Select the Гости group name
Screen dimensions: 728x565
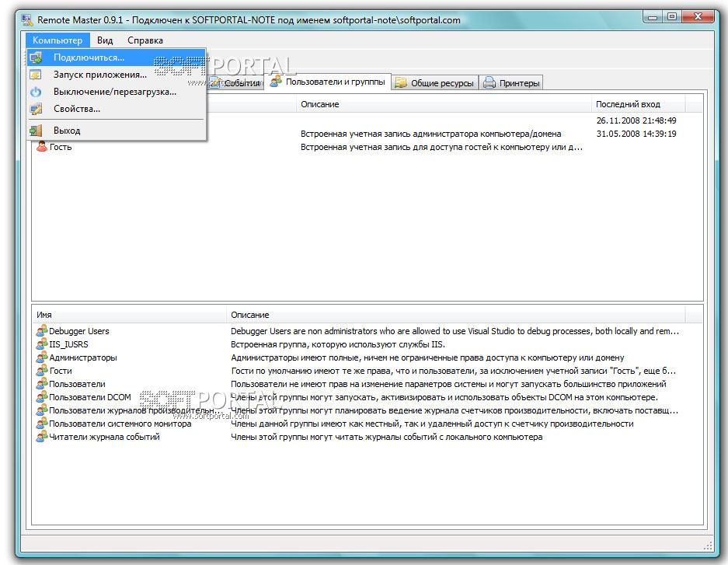click(61, 371)
